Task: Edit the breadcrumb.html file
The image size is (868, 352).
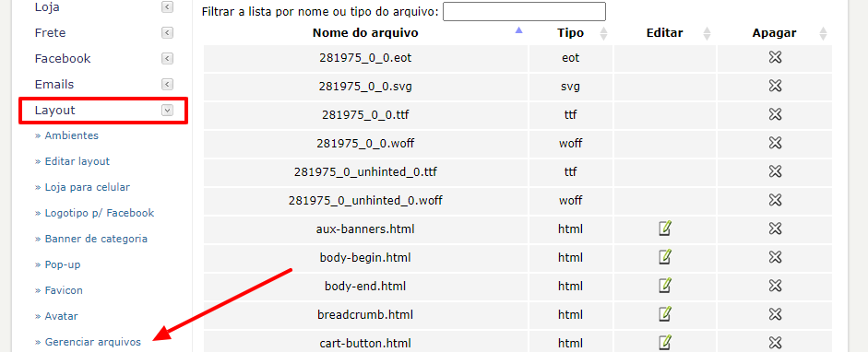Action: [x=665, y=314]
